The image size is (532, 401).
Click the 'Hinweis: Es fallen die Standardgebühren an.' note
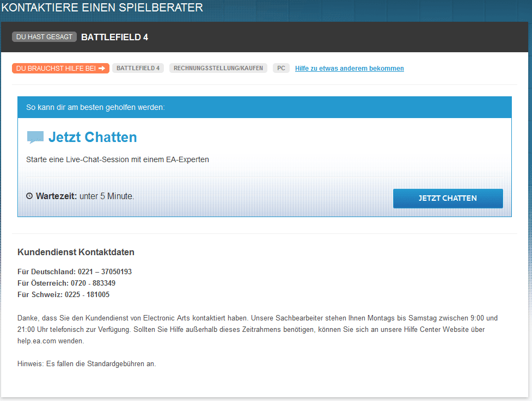pyautogui.click(x=87, y=363)
